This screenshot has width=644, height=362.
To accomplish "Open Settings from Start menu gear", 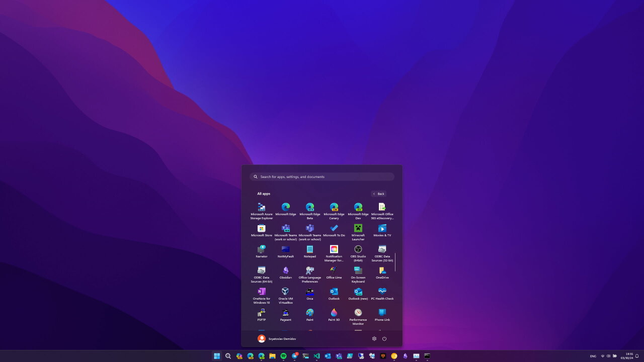I will click(374, 339).
